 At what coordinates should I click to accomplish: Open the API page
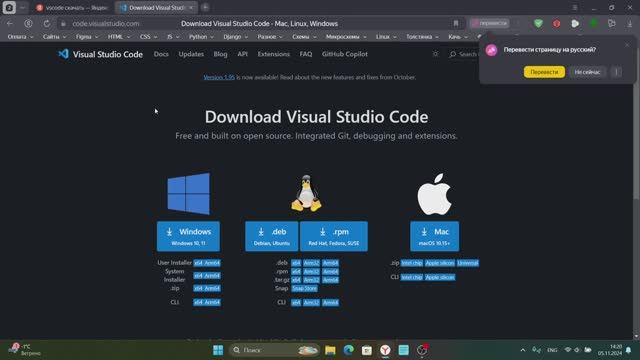[242, 54]
